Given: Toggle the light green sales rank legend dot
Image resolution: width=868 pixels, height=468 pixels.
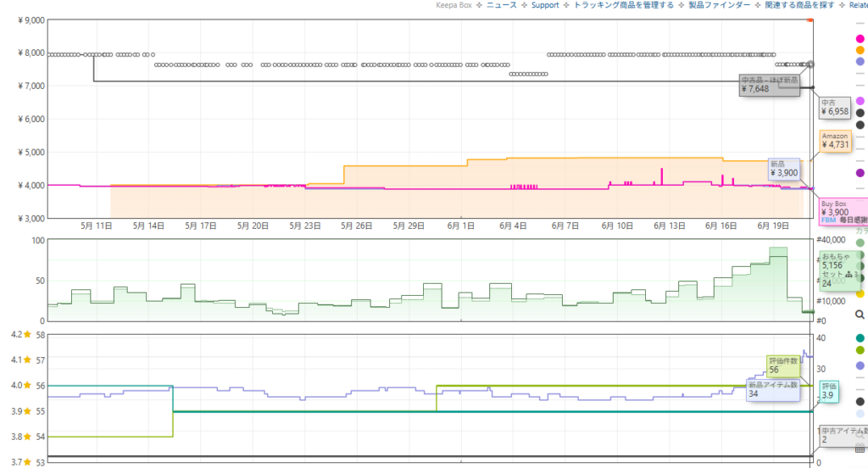Looking at the screenshot, I should click(x=860, y=242).
